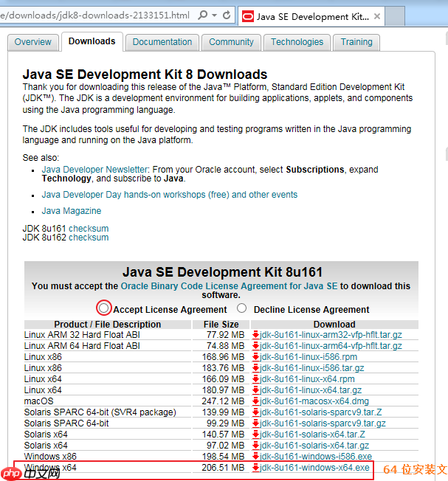Close the Java SE Development Kit tab
Image resolution: width=448 pixels, height=481 pixels.
(377, 16)
